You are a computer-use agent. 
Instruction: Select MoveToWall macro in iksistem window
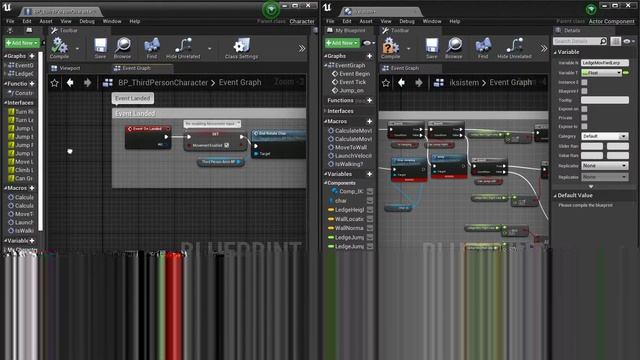(x=347, y=147)
